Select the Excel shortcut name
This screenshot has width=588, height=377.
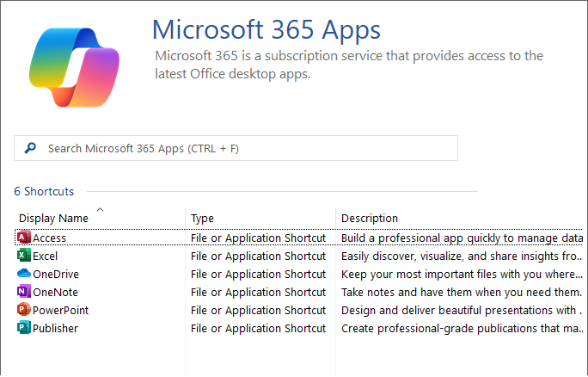(x=46, y=256)
